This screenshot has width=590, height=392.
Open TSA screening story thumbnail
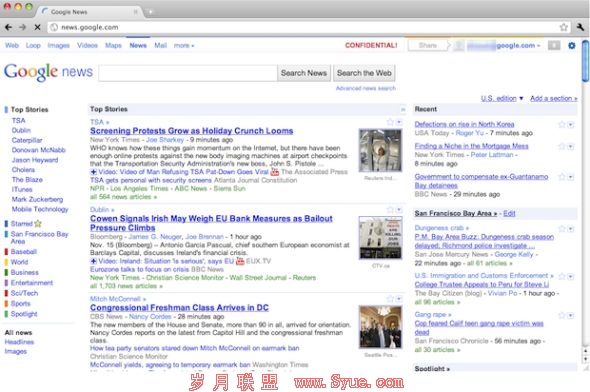380,150
